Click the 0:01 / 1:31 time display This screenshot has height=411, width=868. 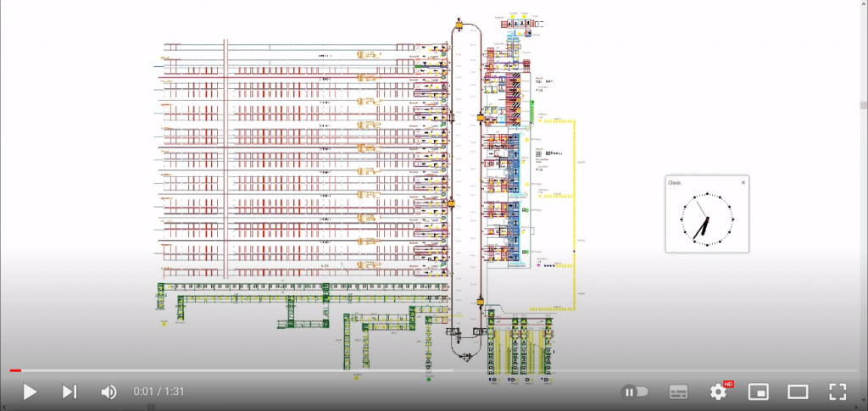click(159, 392)
